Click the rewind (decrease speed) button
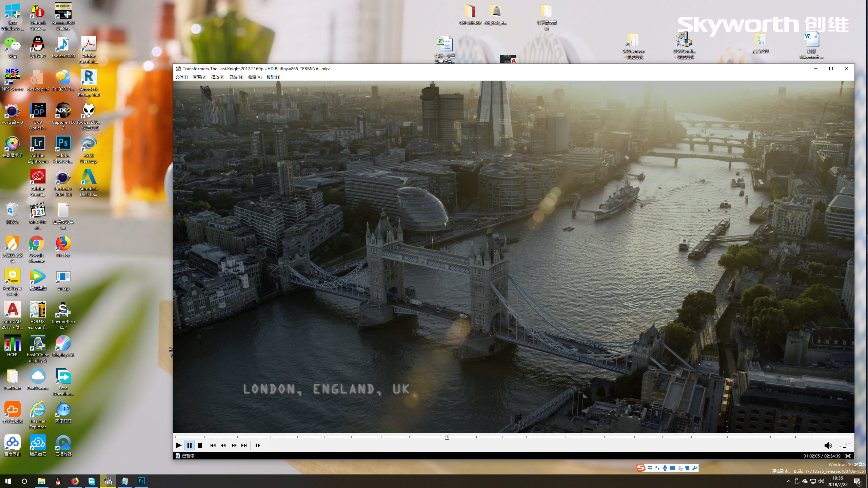Viewport: 868px width, 488px height. click(223, 445)
